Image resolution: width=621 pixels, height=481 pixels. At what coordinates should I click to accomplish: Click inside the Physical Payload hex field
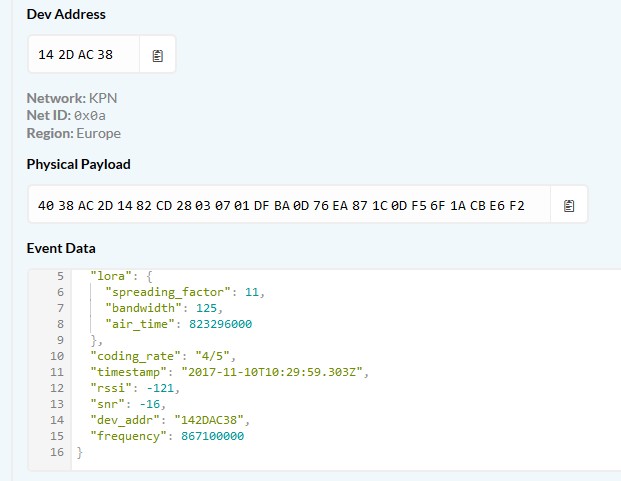[289, 205]
